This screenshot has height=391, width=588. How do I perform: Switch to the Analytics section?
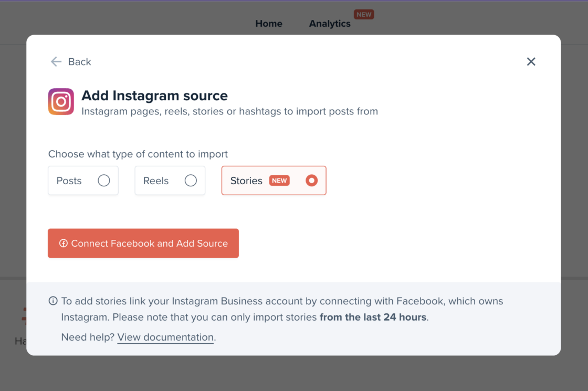[x=330, y=24]
